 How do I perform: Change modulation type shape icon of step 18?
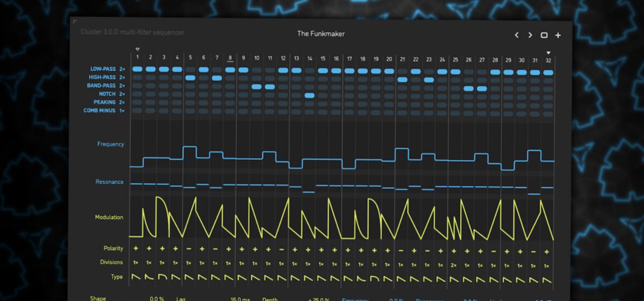coord(361,278)
